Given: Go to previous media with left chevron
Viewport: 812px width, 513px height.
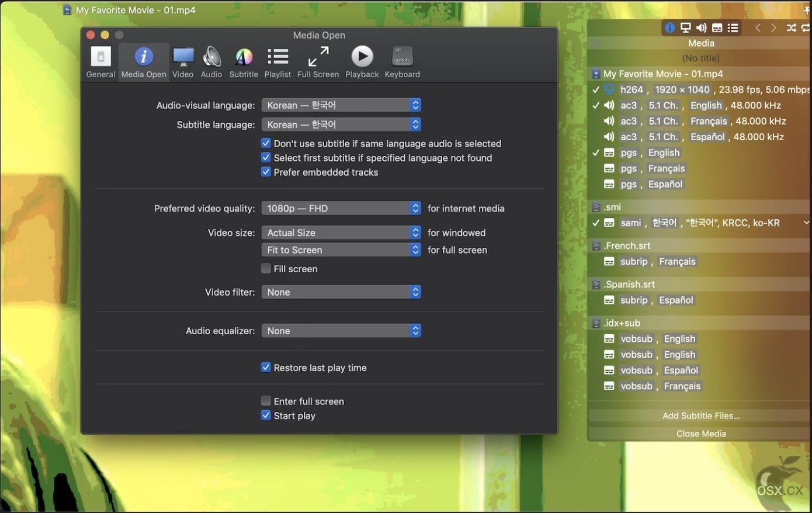Looking at the screenshot, I should (758, 27).
